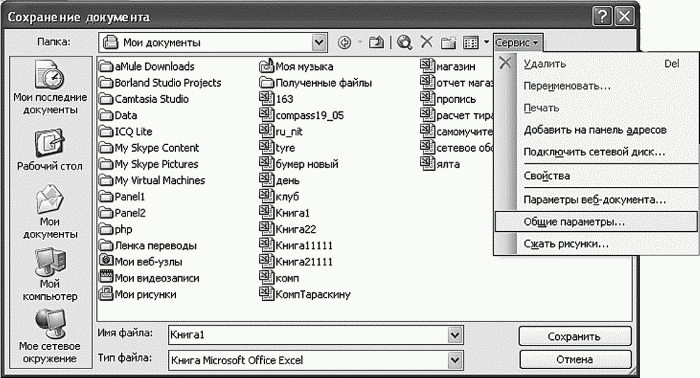Open the Сервис tools menu
Screen dimensions: 700x378
[x=517, y=42]
